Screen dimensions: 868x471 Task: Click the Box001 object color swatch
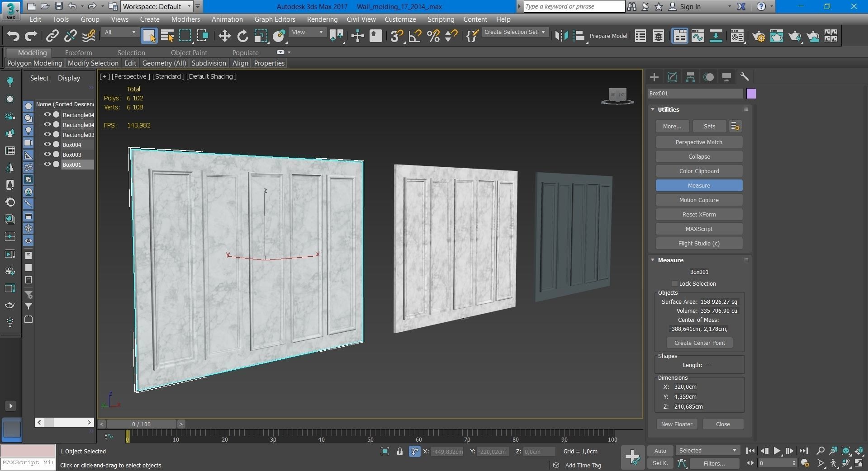tap(751, 94)
